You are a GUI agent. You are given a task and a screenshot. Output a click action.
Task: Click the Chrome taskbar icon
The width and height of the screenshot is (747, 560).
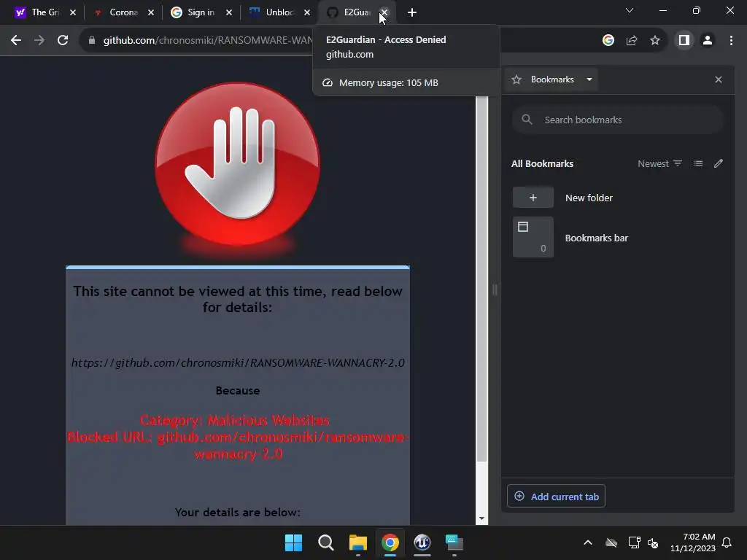(x=390, y=542)
